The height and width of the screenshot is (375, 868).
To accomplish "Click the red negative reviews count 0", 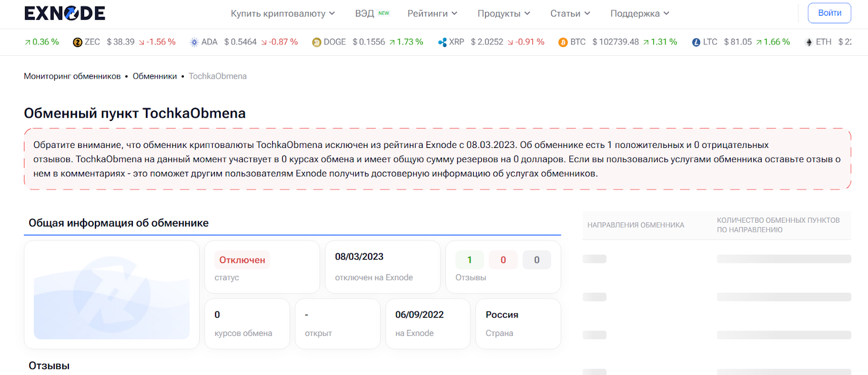I will (x=503, y=260).
